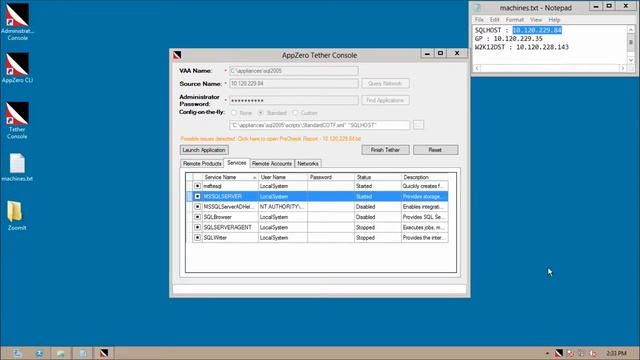640x360 pixels.
Task: Open the Help menu in Notepad
Action: (x=554, y=20)
